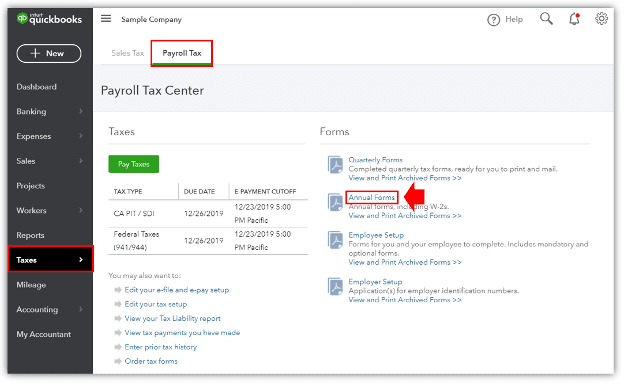Click due date for Federal Taxes
This screenshot has height=384, width=624.
tap(203, 241)
